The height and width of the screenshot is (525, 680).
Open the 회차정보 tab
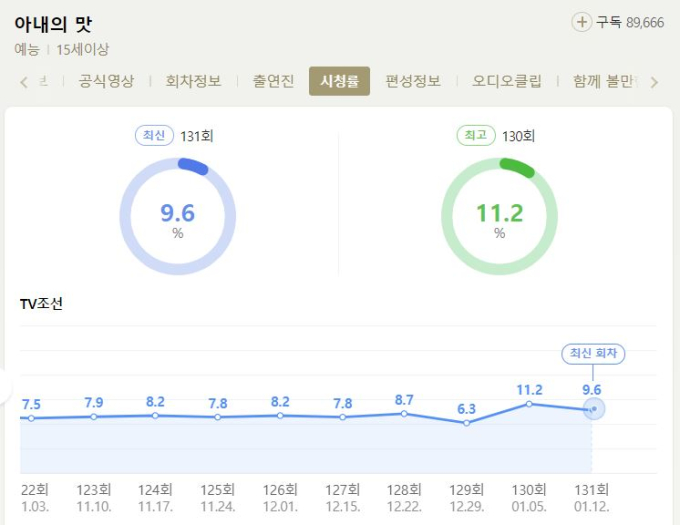pos(193,81)
